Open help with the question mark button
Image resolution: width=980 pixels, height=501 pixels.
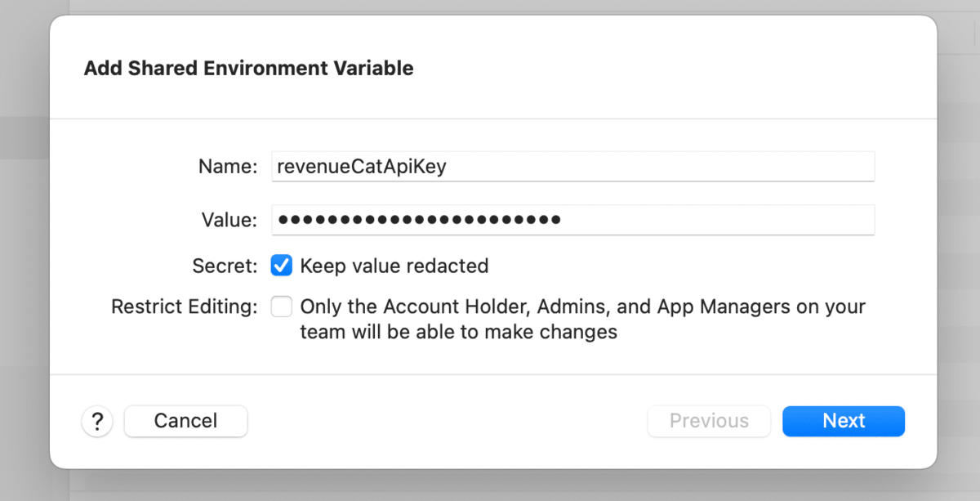[x=97, y=421]
